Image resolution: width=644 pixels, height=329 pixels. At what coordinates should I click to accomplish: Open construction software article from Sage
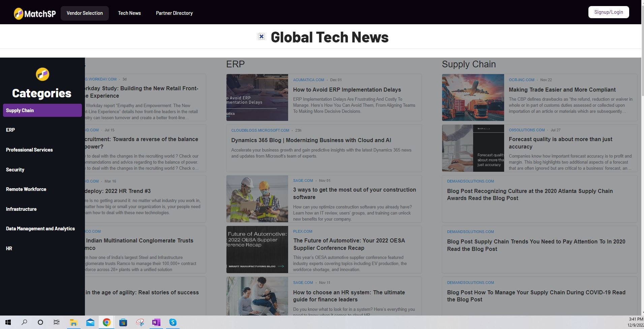coord(355,193)
